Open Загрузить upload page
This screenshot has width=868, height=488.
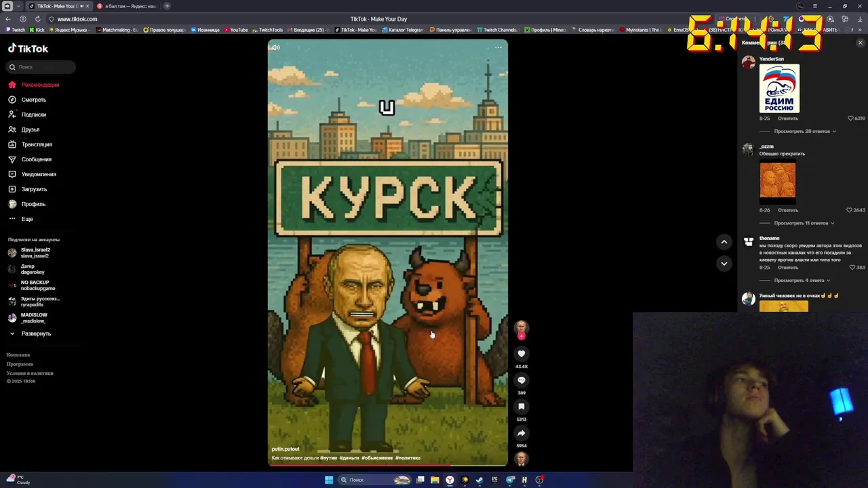pyautogui.click(x=28, y=189)
